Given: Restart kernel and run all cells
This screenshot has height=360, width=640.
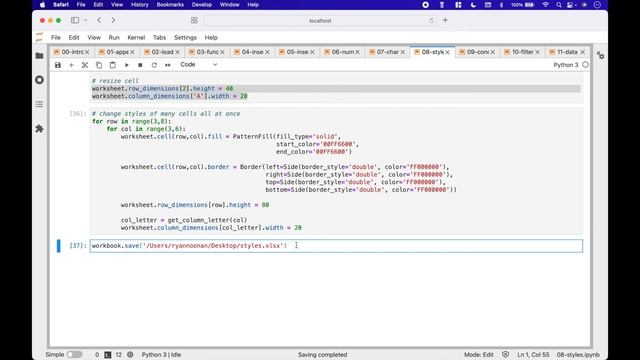Looking at the screenshot, I should 168,65.
